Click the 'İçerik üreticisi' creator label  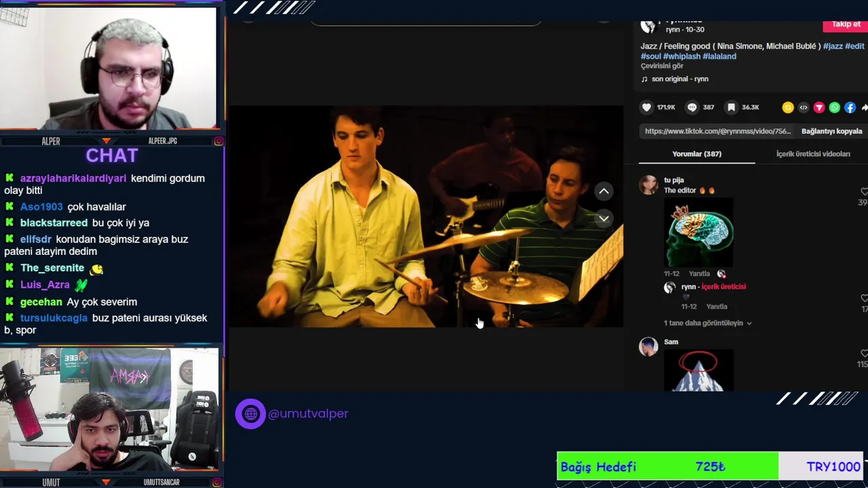click(724, 287)
